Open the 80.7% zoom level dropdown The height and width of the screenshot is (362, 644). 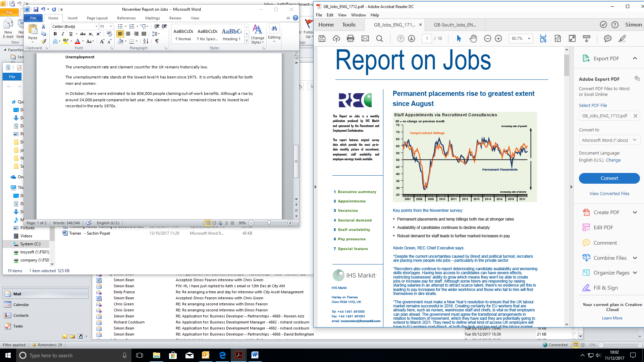tap(529, 39)
